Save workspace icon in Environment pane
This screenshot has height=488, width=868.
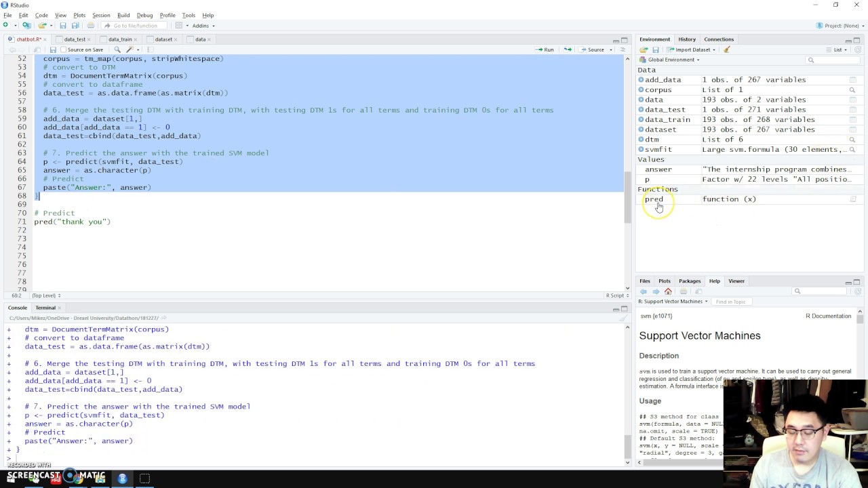click(656, 49)
